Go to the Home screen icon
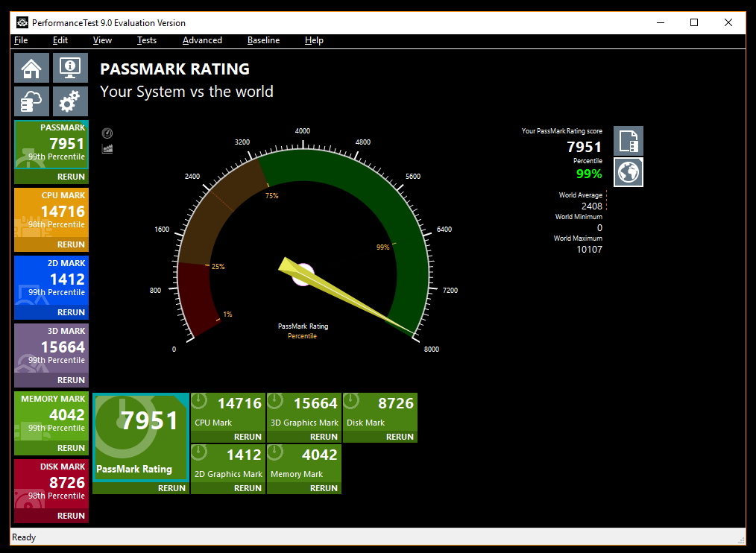The width and height of the screenshot is (756, 553). (32, 68)
